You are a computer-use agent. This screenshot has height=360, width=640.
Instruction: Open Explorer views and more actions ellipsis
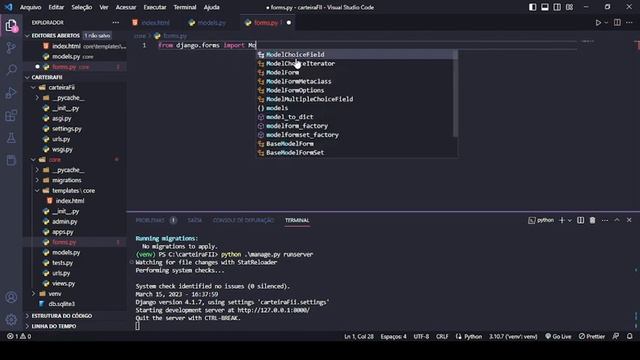[116, 23]
